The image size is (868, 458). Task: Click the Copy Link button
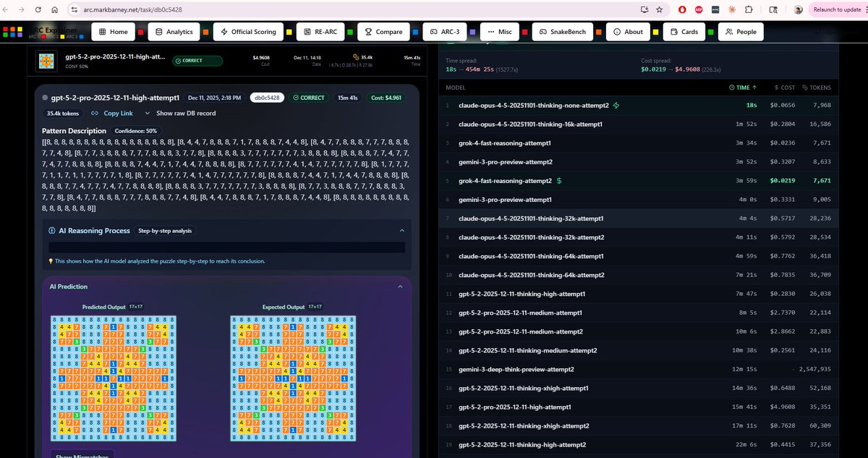[x=111, y=114]
